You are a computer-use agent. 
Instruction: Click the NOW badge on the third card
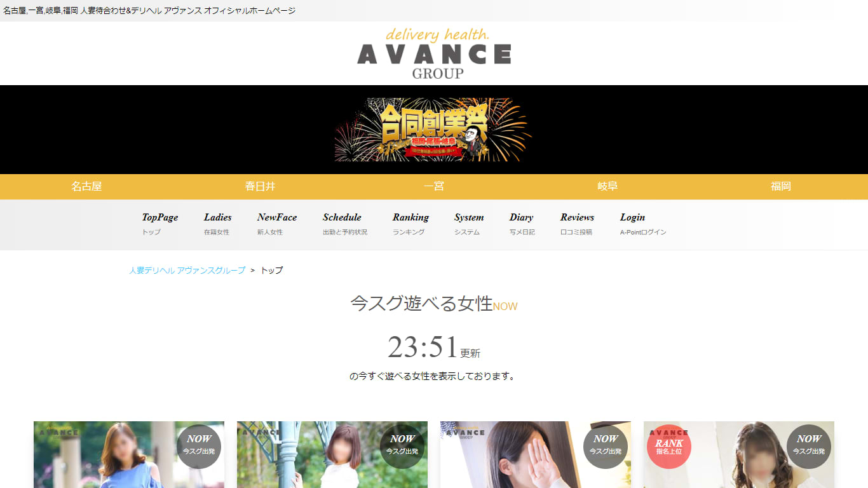point(606,447)
